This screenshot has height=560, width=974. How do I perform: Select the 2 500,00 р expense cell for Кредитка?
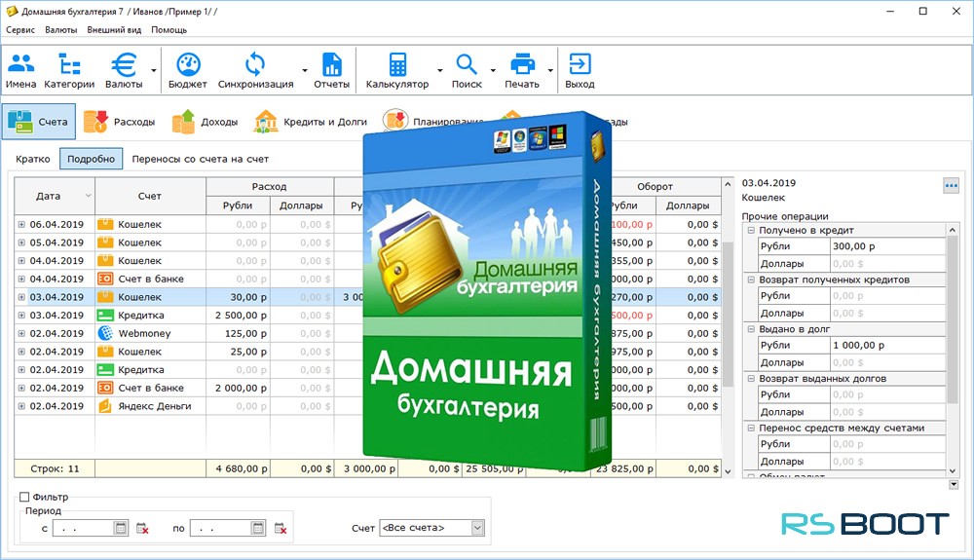click(239, 316)
